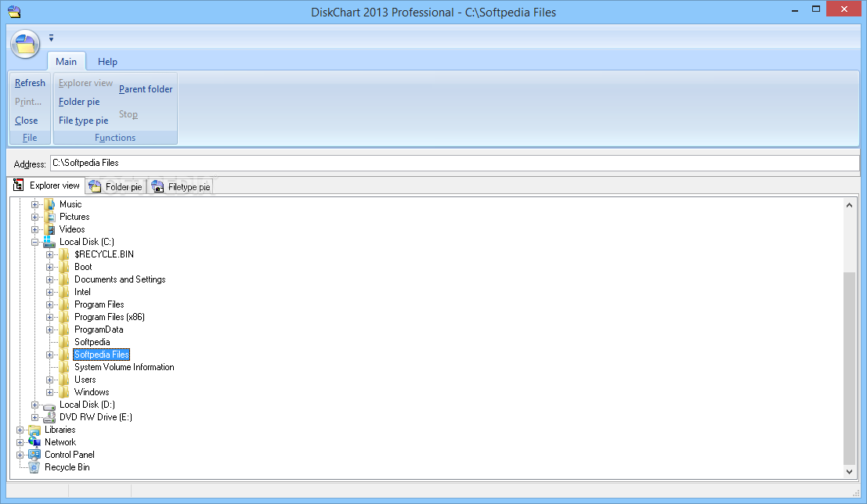Click the Libraries icon
The width and height of the screenshot is (867, 504).
tap(34, 430)
